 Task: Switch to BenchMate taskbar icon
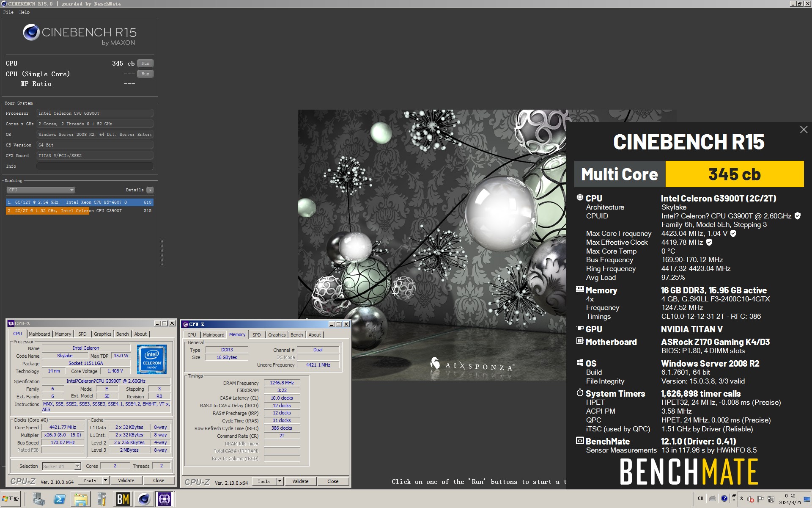point(123,500)
